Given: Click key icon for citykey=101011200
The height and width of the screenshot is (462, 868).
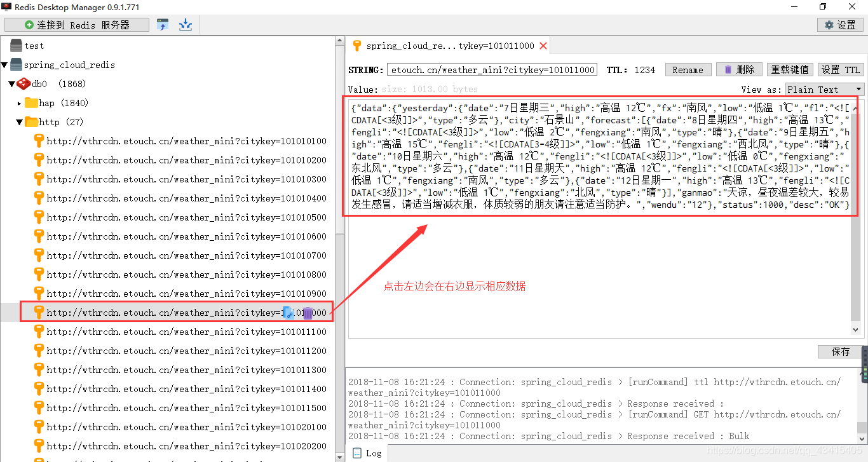Looking at the screenshot, I should point(39,351).
